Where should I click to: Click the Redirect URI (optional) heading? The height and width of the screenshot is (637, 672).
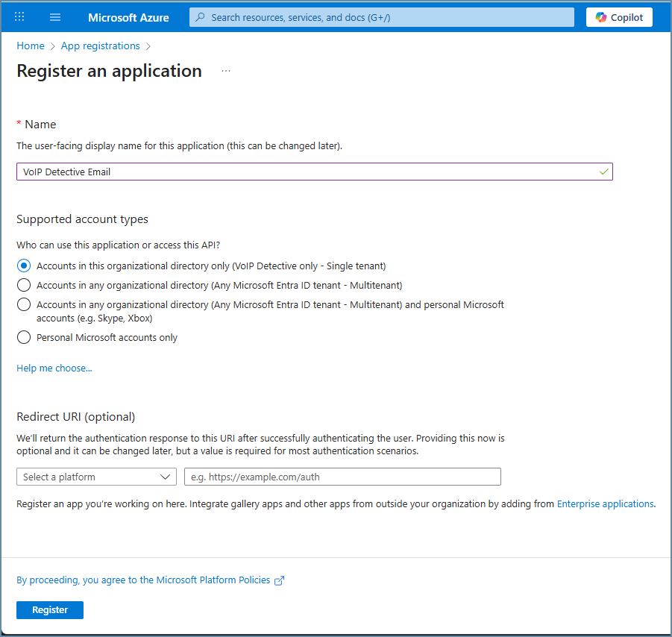(x=76, y=417)
